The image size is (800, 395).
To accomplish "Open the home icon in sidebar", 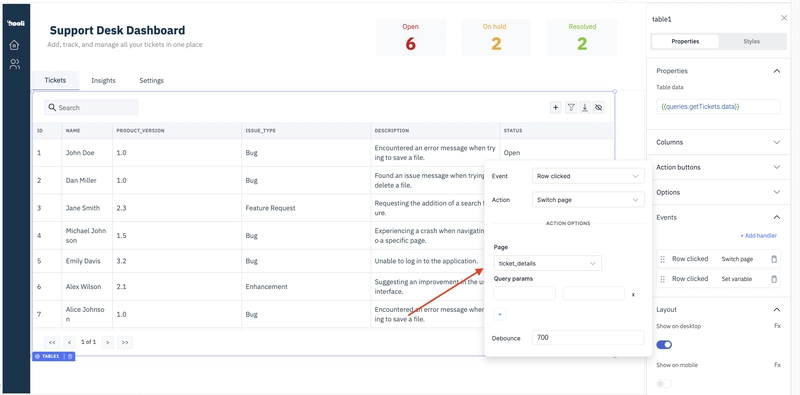I will (x=14, y=45).
